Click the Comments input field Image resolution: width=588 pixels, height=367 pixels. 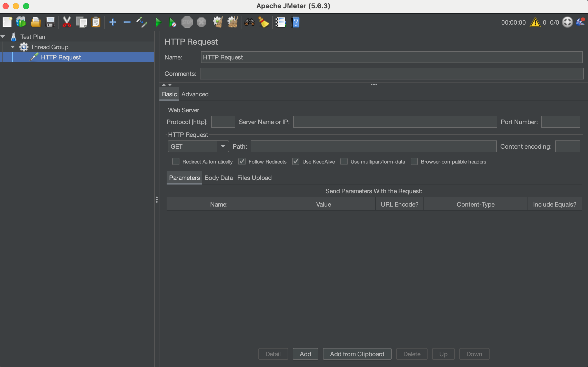point(392,74)
